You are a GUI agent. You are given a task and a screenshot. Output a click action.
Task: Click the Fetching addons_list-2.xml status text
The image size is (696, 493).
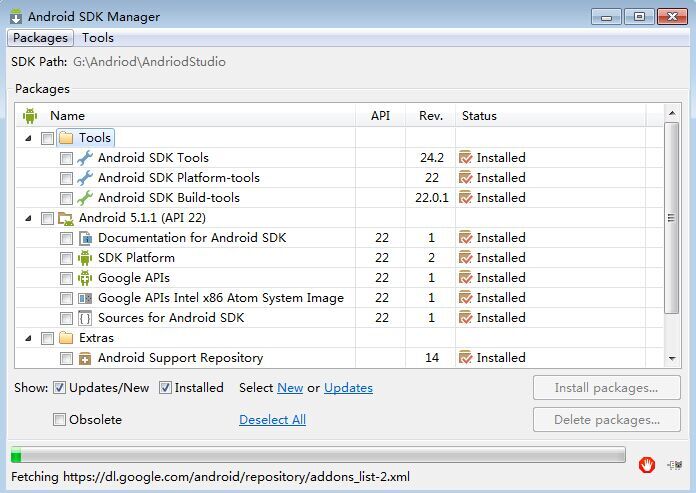tap(210, 477)
